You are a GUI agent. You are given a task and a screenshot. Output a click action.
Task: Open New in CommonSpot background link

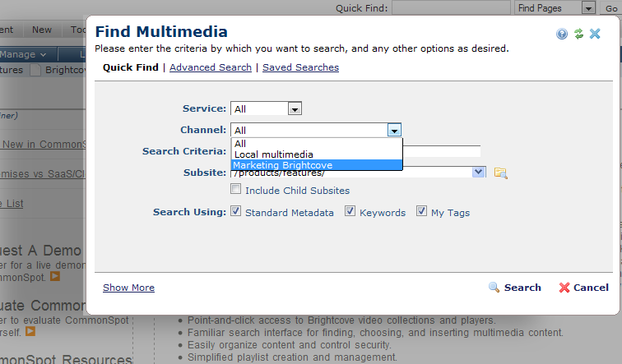[43, 144]
